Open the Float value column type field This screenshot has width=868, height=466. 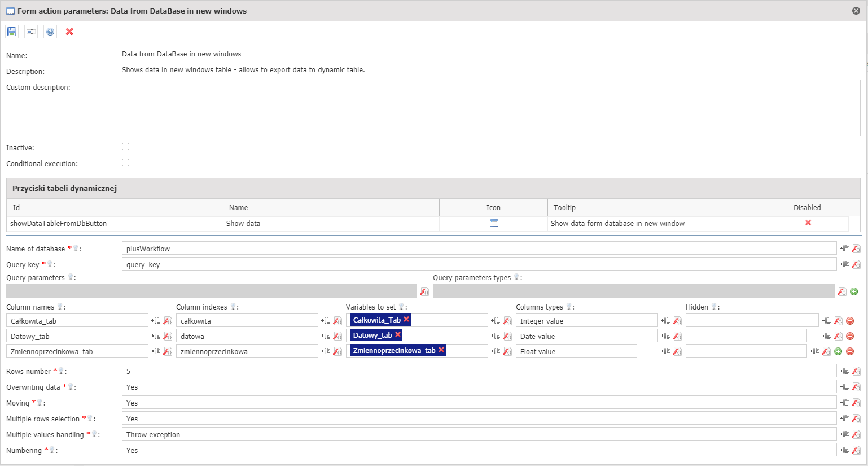coord(576,351)
